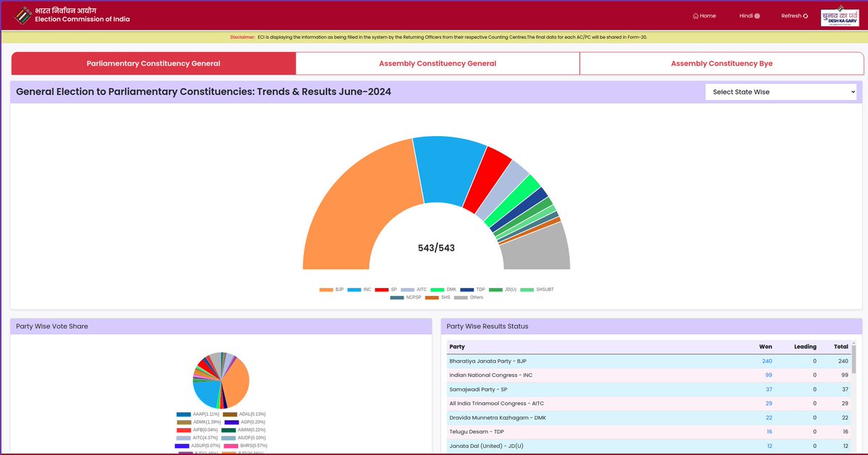
Task: Toggle JD(U) swatch in seat chart legend
Action: 495,289
